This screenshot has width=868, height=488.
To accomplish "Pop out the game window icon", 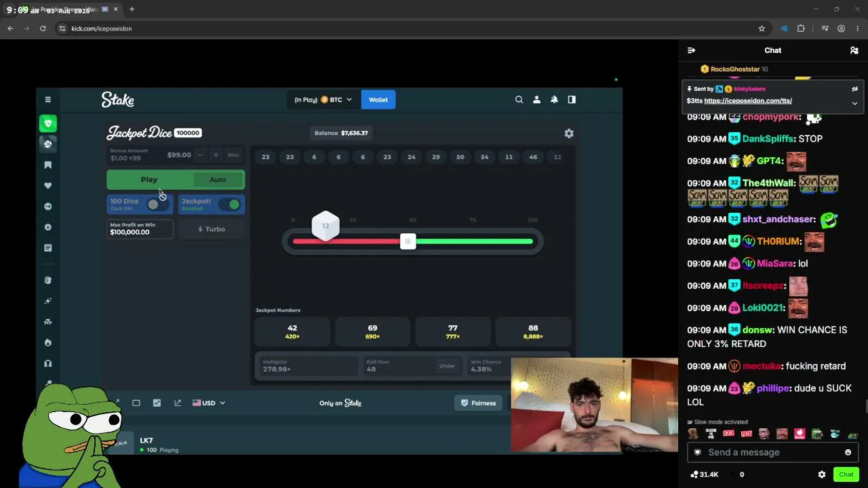I will (x=178, y=403).
